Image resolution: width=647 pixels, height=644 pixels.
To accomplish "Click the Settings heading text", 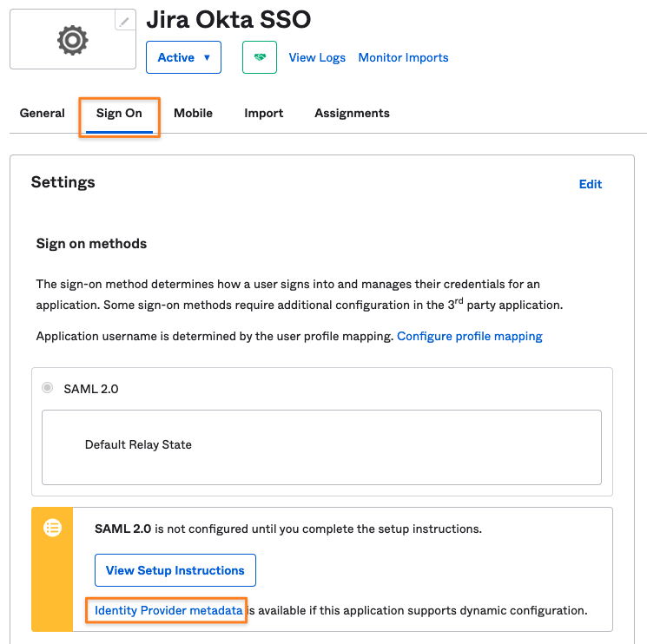I will click(x=63, y=182).
